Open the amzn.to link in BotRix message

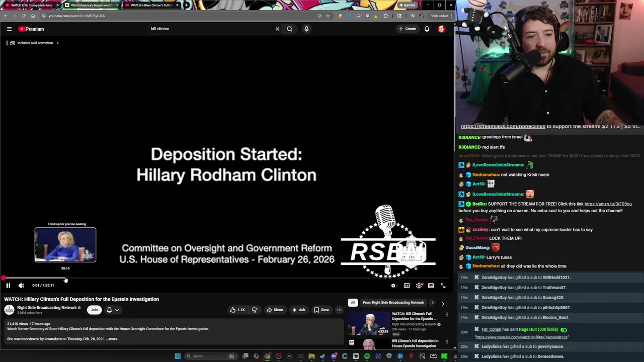[608, 204]
